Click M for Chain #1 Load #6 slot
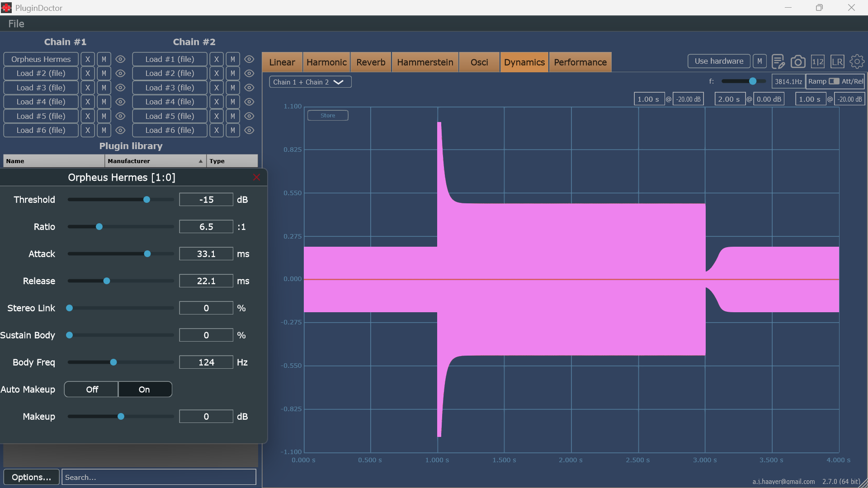The image size is (868, 488). (x=104, y=130)
